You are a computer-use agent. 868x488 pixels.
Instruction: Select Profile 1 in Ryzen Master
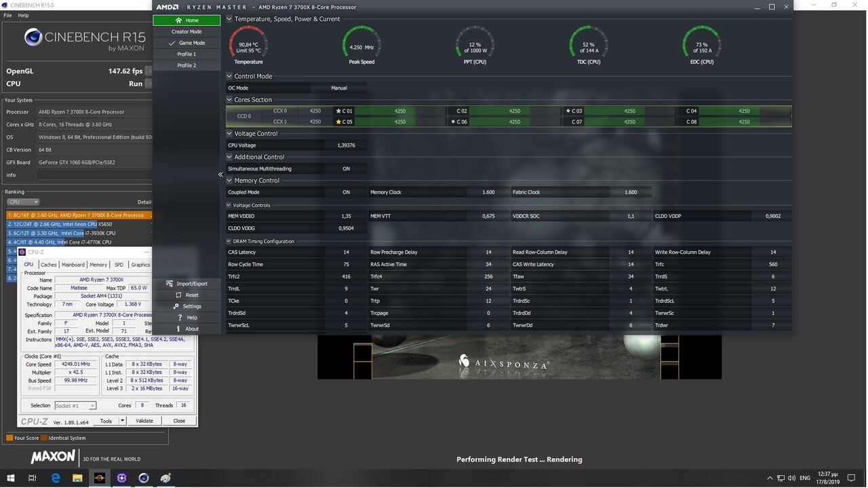tap(186, 54)
